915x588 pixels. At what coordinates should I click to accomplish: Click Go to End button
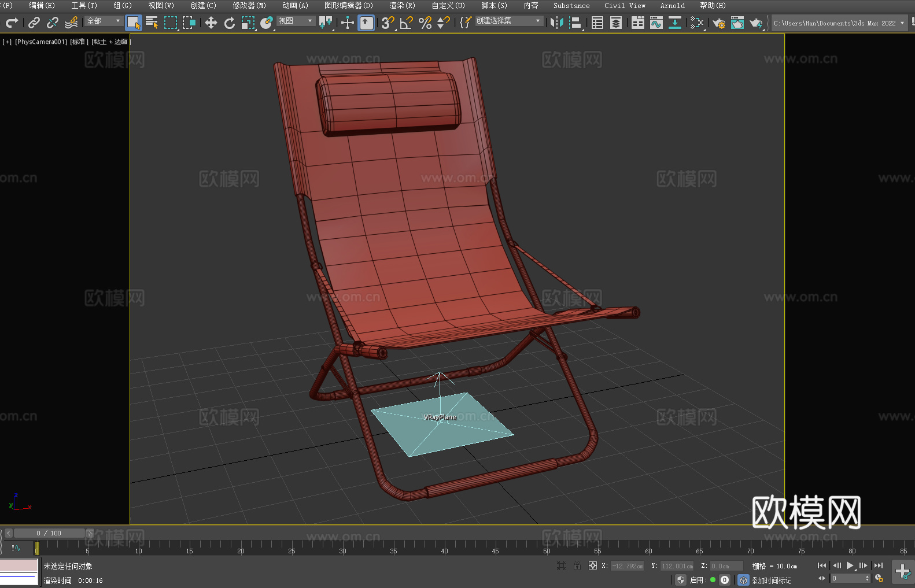point(879,565)
